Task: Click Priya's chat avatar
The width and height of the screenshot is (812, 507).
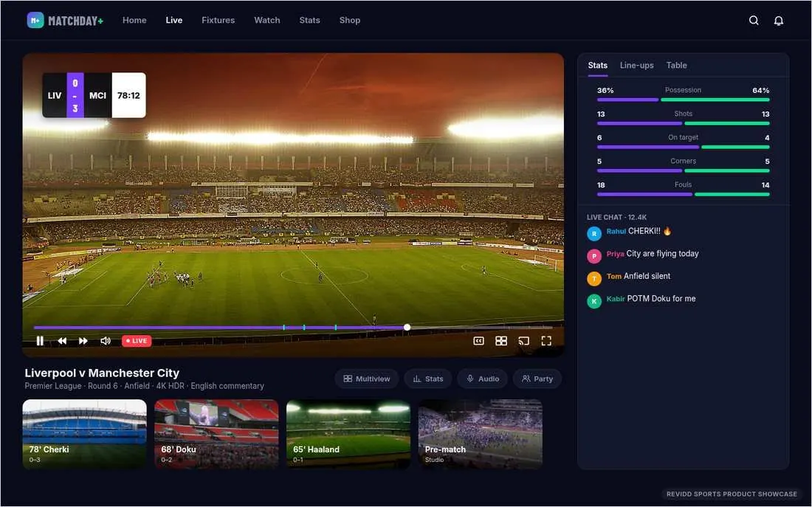Action: [x=594, y=256]
